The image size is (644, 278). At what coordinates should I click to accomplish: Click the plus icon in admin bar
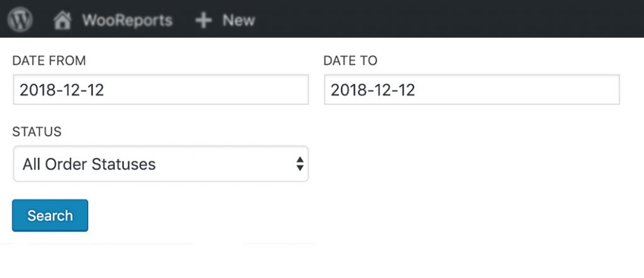point(203,20)
